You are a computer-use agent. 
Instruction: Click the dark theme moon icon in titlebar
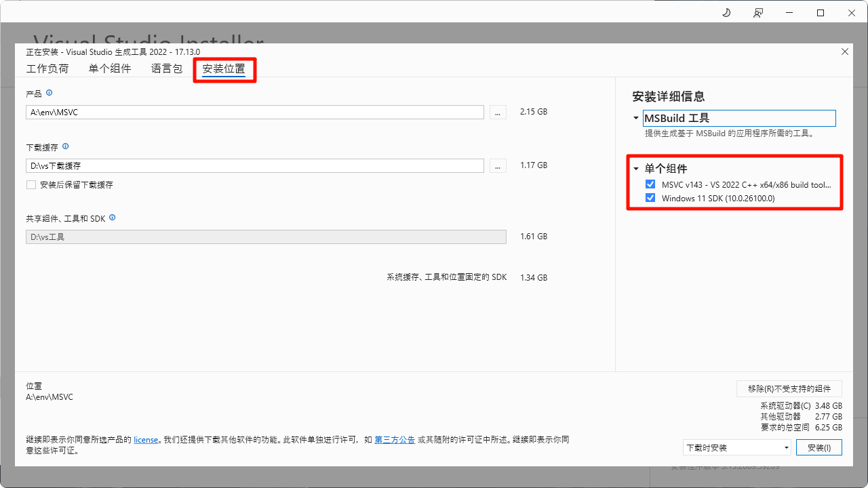[726, 12]
